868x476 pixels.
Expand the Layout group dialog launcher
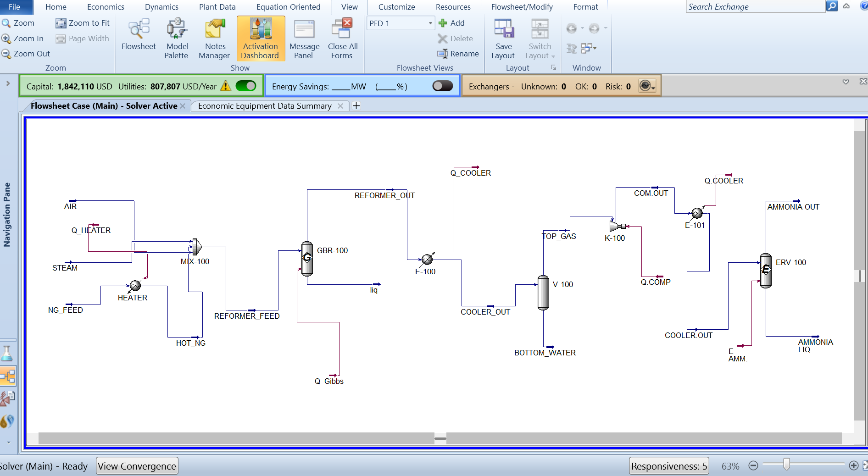pos(553,67)
